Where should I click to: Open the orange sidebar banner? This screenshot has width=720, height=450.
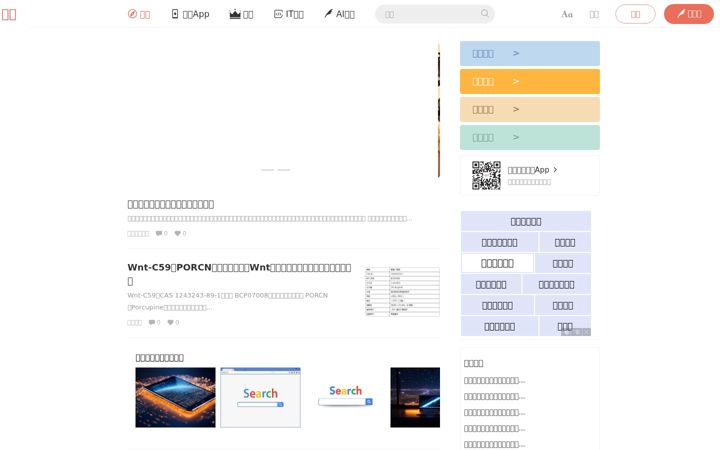coord(530,81)
